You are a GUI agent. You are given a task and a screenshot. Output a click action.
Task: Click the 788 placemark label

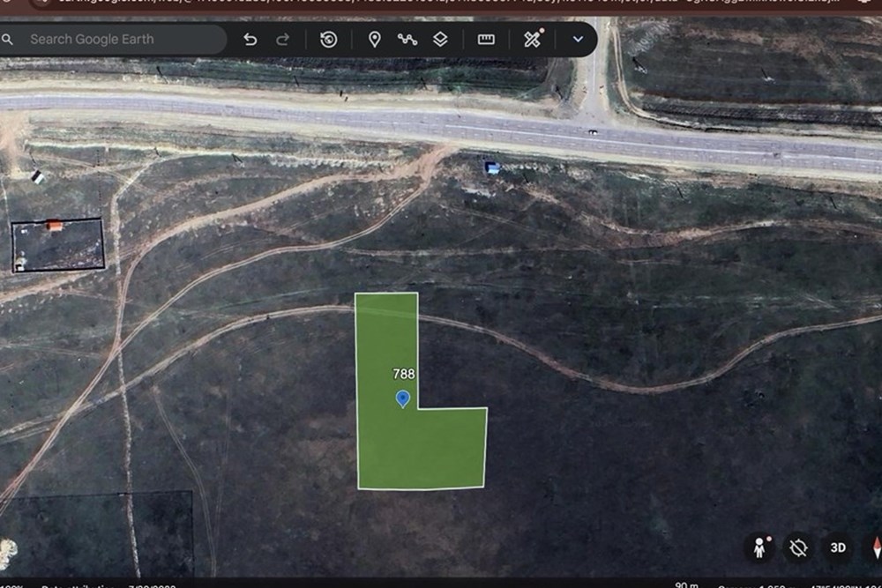click(x=404, y=374)
